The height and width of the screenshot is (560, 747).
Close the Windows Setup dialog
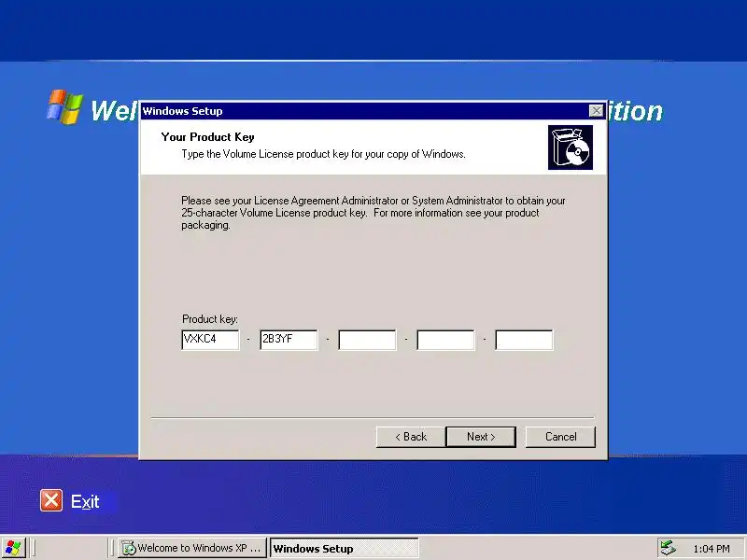pyautogui.click(x=596, y=111)
